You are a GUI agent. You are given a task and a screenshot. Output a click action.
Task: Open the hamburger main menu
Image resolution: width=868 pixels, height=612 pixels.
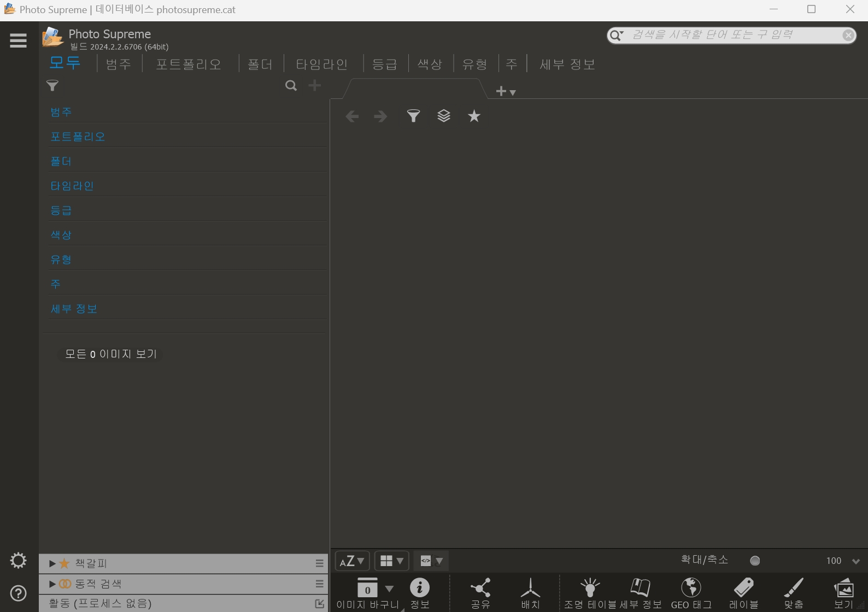(x=18, y=40)
